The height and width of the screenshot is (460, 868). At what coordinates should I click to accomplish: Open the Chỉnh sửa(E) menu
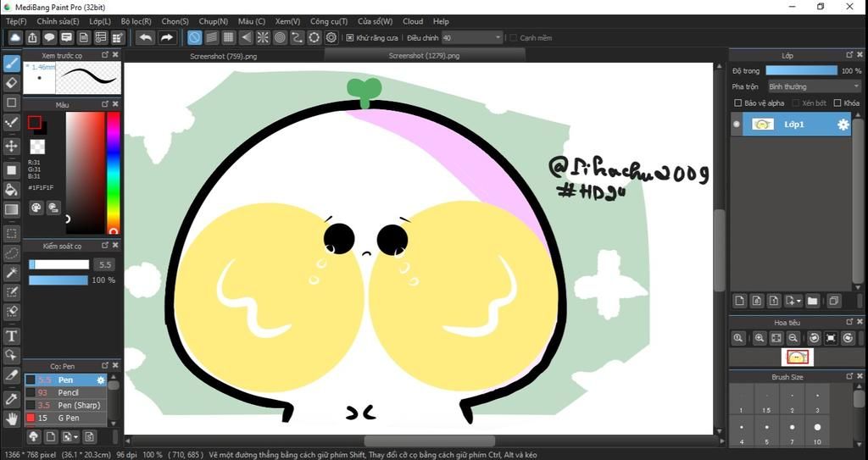tap(58, 21)
